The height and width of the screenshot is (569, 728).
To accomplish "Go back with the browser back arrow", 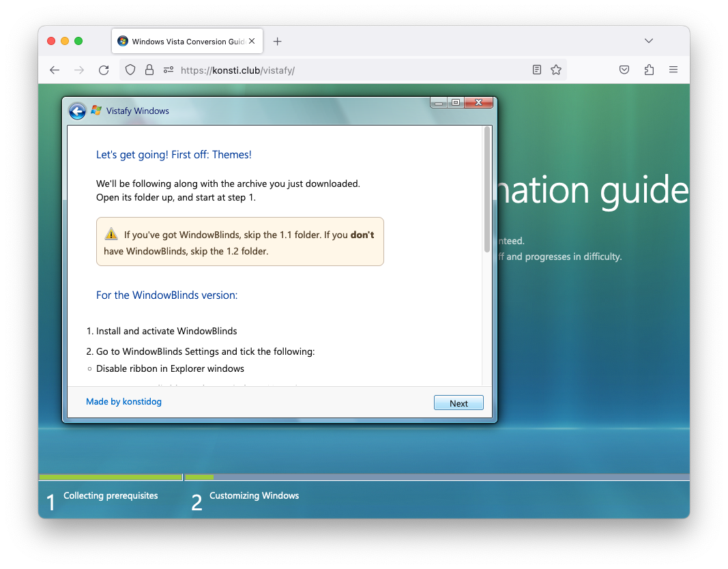I will pos(55,70).
